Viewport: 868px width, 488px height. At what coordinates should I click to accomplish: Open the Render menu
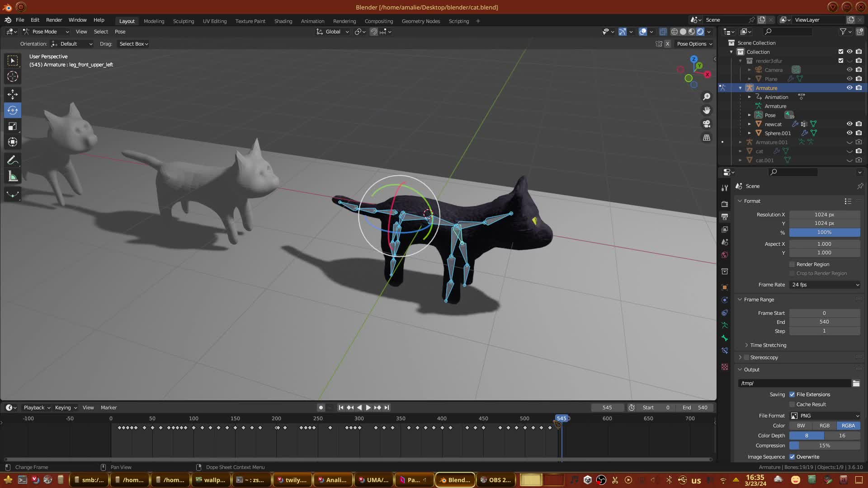(x=54, y=20)
